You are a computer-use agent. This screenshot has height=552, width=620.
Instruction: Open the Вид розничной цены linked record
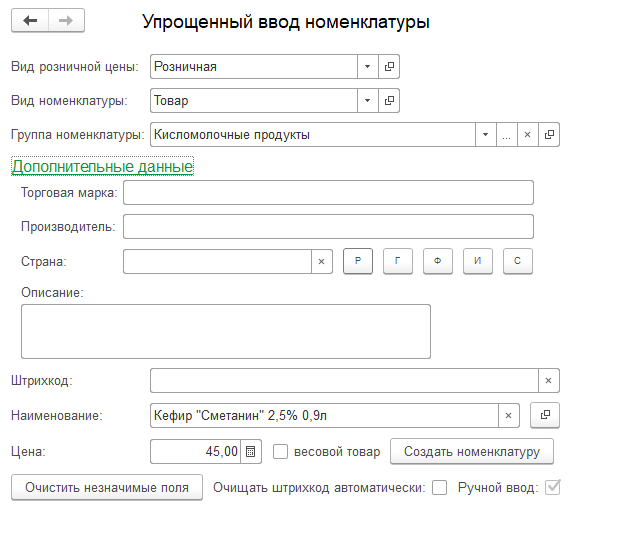[x=389, y=67]
